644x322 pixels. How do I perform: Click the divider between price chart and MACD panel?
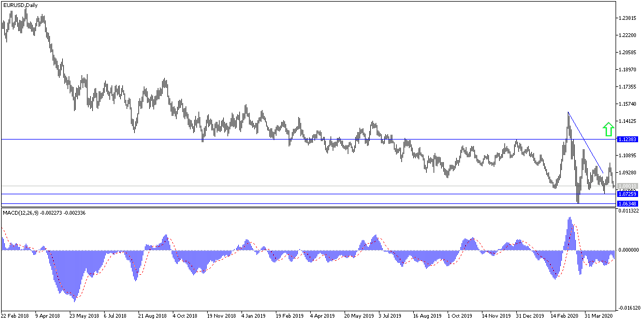pos(322,208)
